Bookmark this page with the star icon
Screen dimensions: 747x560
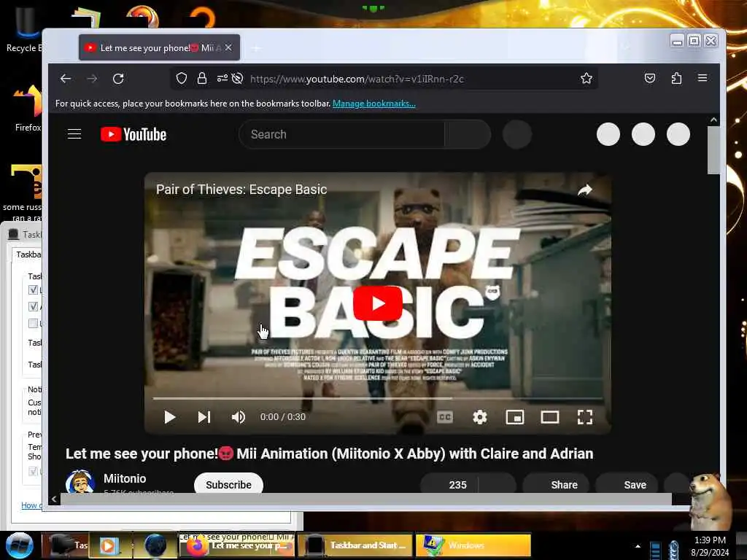pyautogui.click(x=587, y=78)
